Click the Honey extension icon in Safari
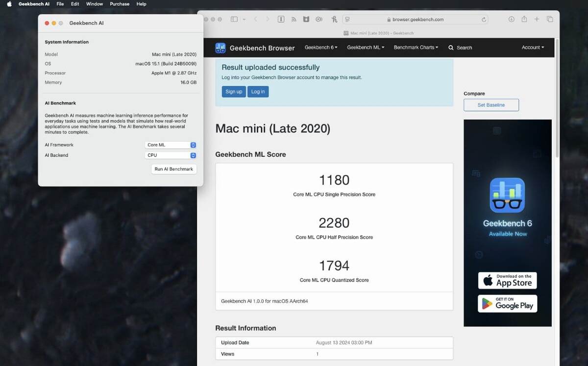The image size is (588, 366). point(334,19)
